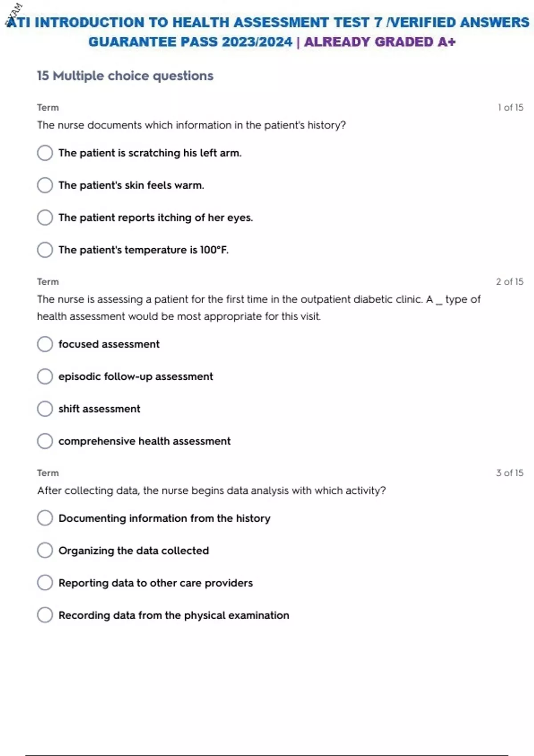Screen dimensions: 534x756
Task: Choose 'The patient's skin feels warm' option
Action: point(45,185)
